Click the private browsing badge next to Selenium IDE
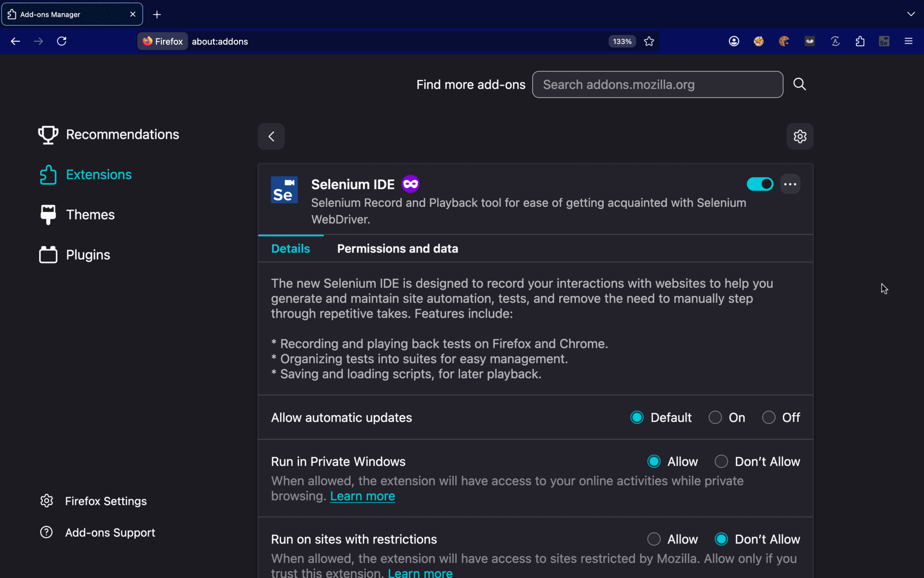Screen dimensions: 924x578 411,184
